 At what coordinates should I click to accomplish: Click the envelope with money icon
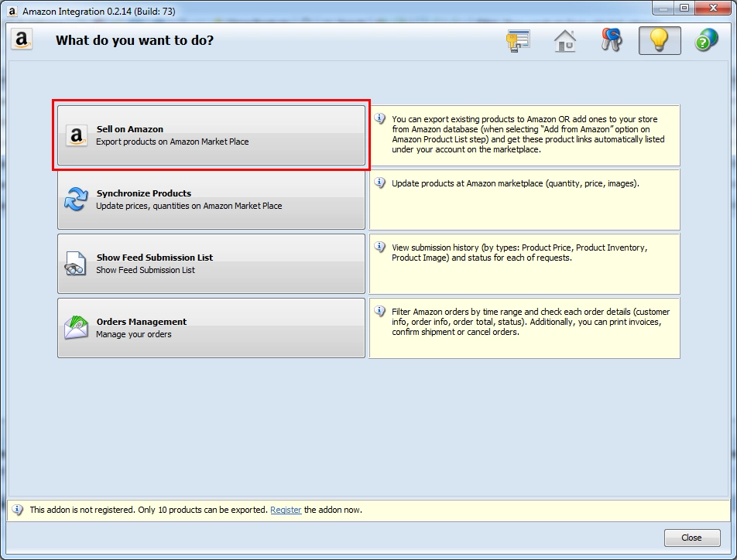pyautogui.click(x=76, y=327)
